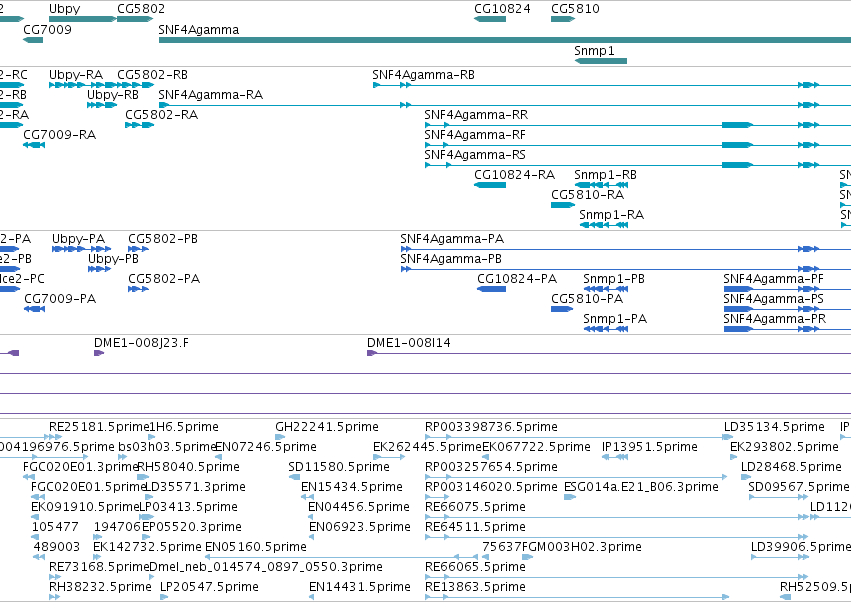Screen dimensions: 851x602
Task: Select the CG10824 gene feature
Action: point(490,19)
